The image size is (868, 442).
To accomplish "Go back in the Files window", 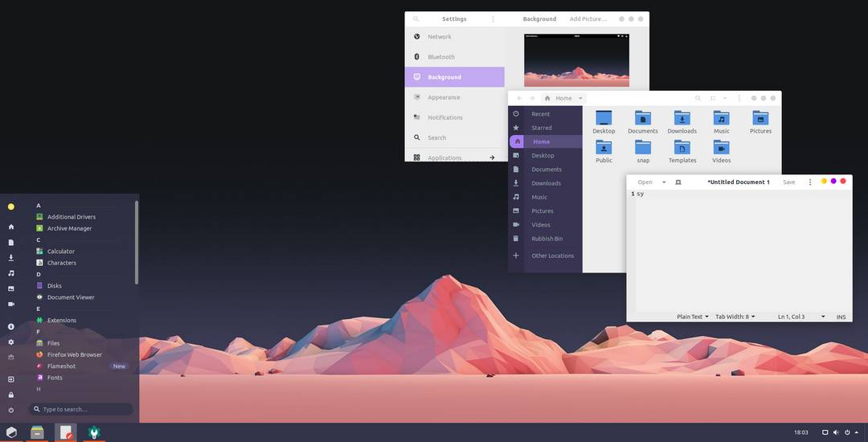I will coord(519,98).
